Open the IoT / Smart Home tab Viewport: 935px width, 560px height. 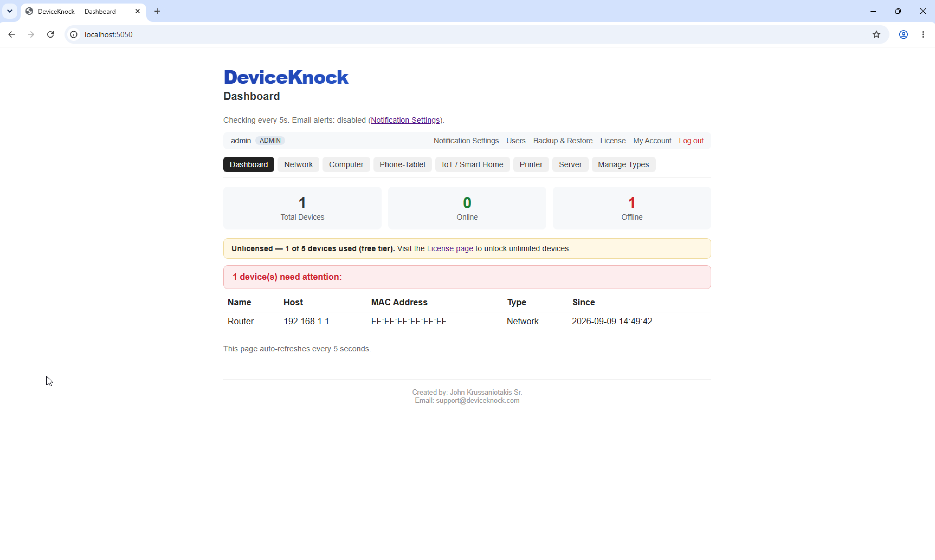click(472, 164)
